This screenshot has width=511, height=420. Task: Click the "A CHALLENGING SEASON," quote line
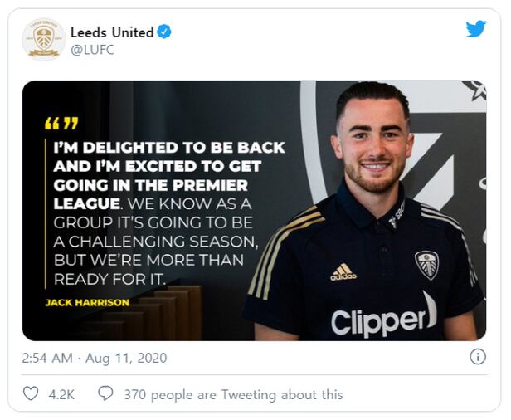pyautogui.click(x=157, y=242)
